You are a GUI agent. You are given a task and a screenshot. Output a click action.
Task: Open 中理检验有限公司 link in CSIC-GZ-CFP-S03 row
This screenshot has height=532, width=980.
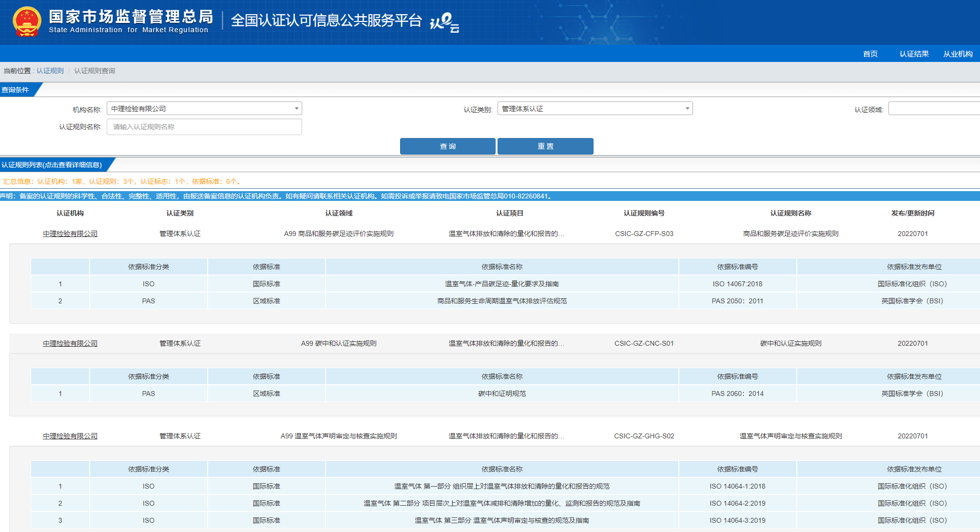click(70, 234)
